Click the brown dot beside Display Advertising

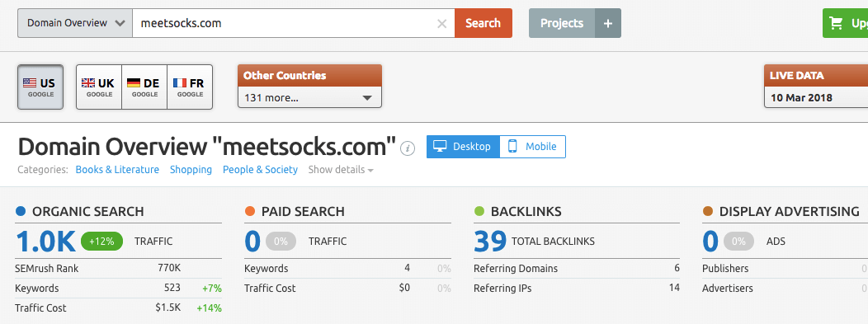(707, 211)
